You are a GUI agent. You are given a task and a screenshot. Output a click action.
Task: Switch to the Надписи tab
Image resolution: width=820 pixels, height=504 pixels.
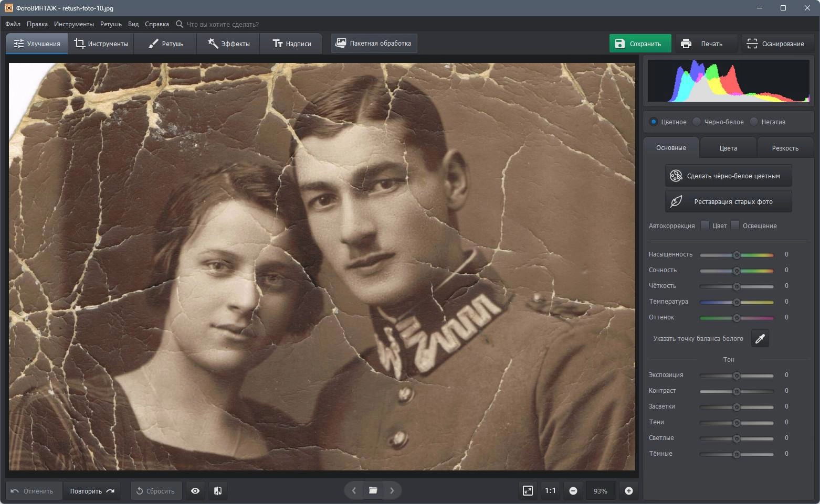pyautogui.click(x=292, y=44)
